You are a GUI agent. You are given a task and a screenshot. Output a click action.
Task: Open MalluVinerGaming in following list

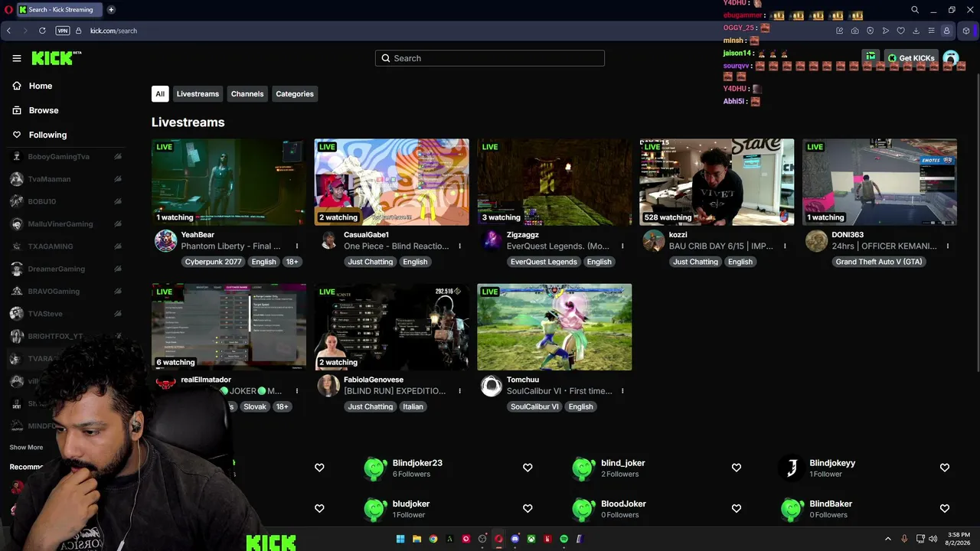pos(60,224)
